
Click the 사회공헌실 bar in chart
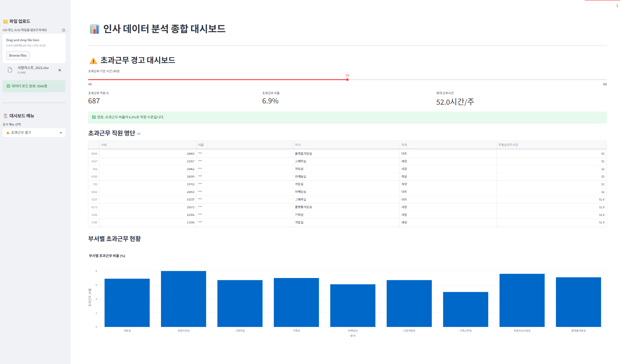(466, 309)
